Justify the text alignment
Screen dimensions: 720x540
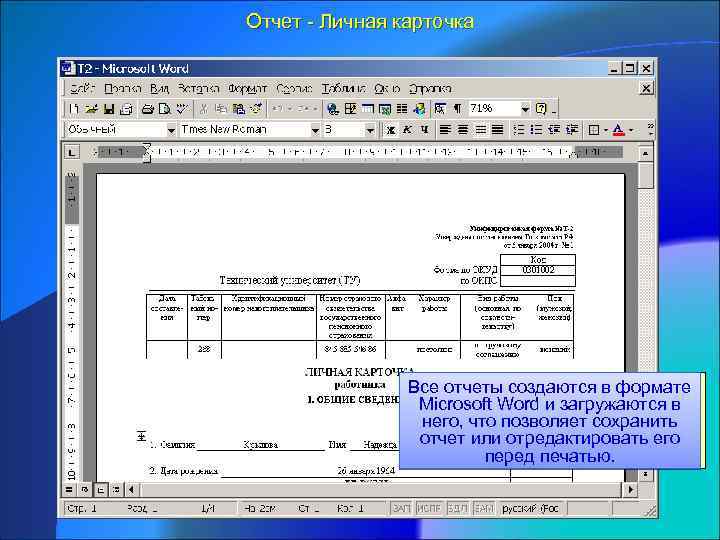[498, 130]
